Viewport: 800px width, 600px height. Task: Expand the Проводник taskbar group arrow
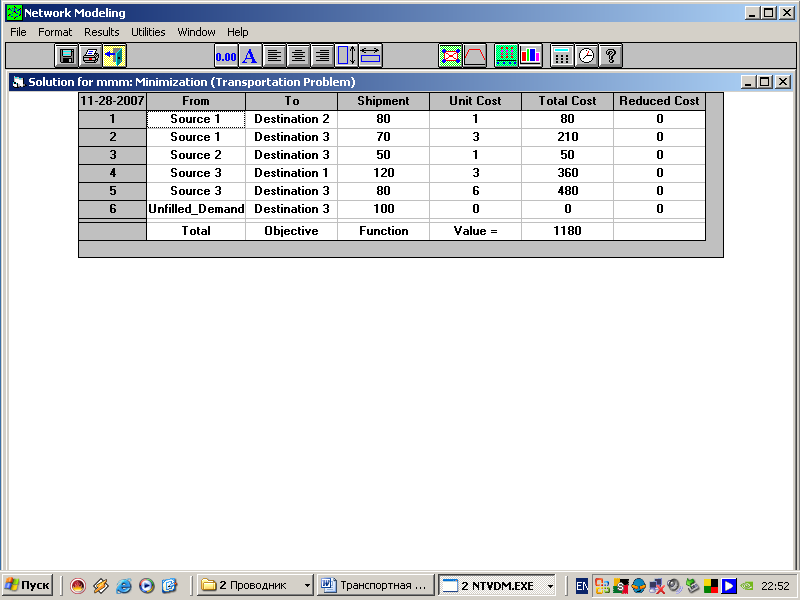point(308,586)
